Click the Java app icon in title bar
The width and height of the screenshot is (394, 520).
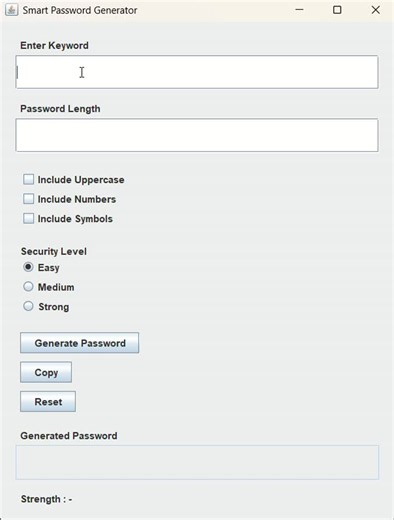tap(12, 10)
